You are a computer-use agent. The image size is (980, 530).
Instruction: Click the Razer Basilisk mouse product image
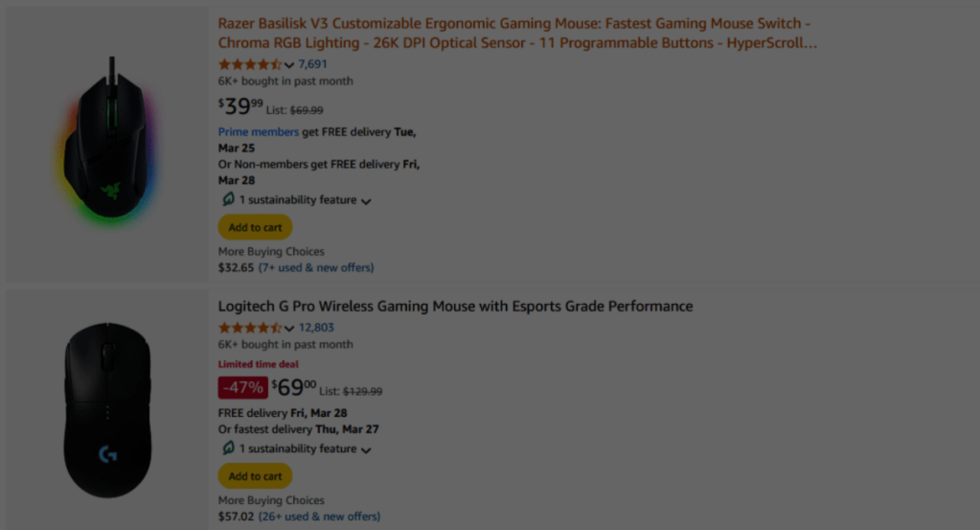tap(108, 144)
